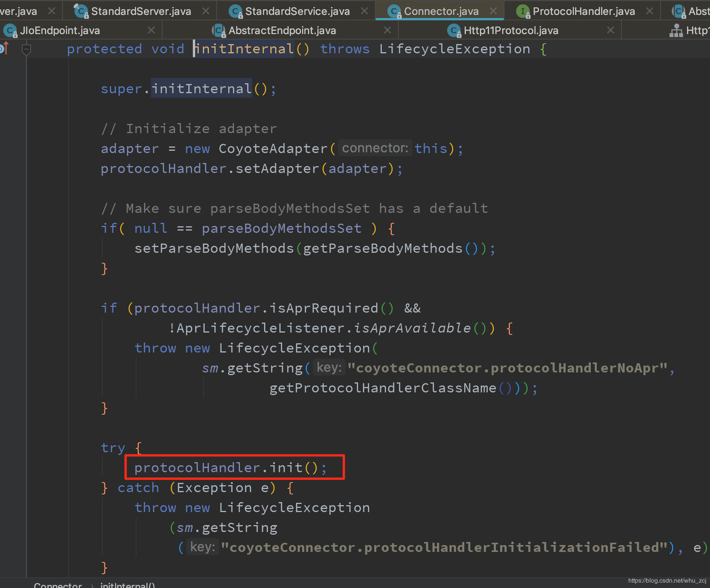Screen dimensions: 710x588
Task: Click the connector: parameter hint
Action: pos(375,148)
